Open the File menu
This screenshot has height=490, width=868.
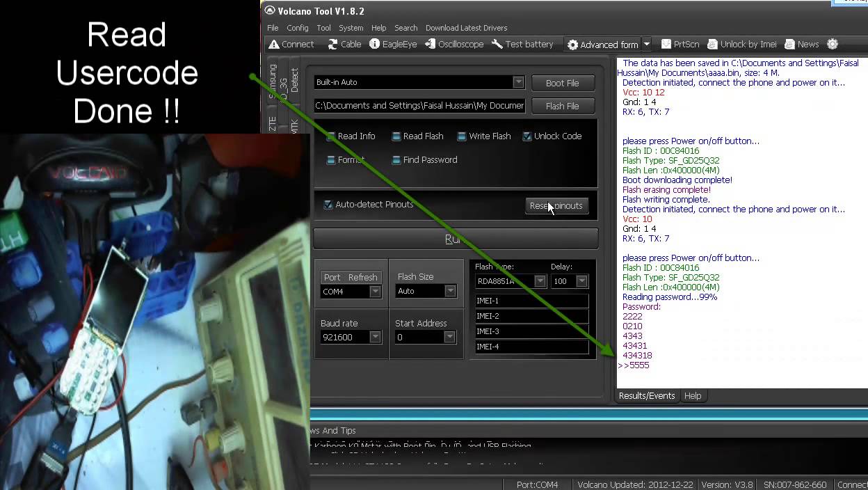(273, 28)
